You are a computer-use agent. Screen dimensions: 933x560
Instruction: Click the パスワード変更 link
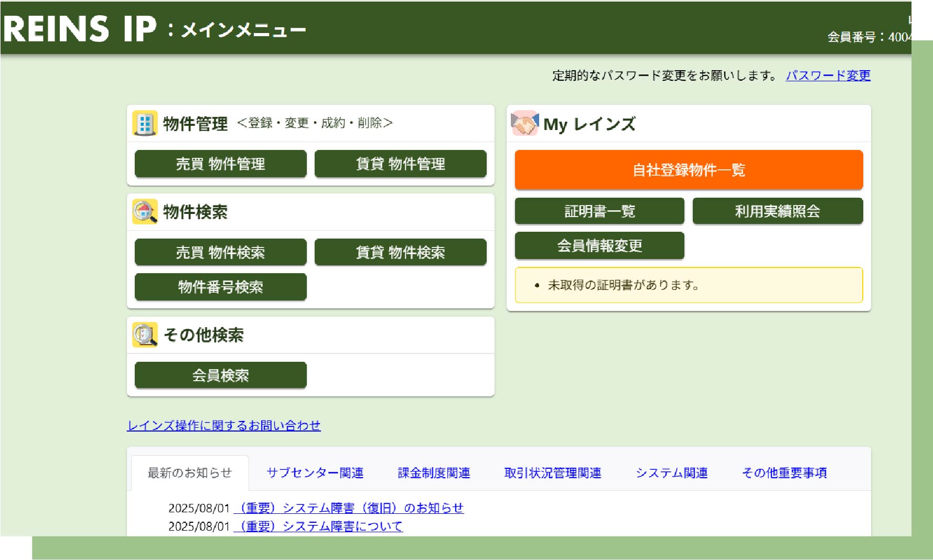828,76
